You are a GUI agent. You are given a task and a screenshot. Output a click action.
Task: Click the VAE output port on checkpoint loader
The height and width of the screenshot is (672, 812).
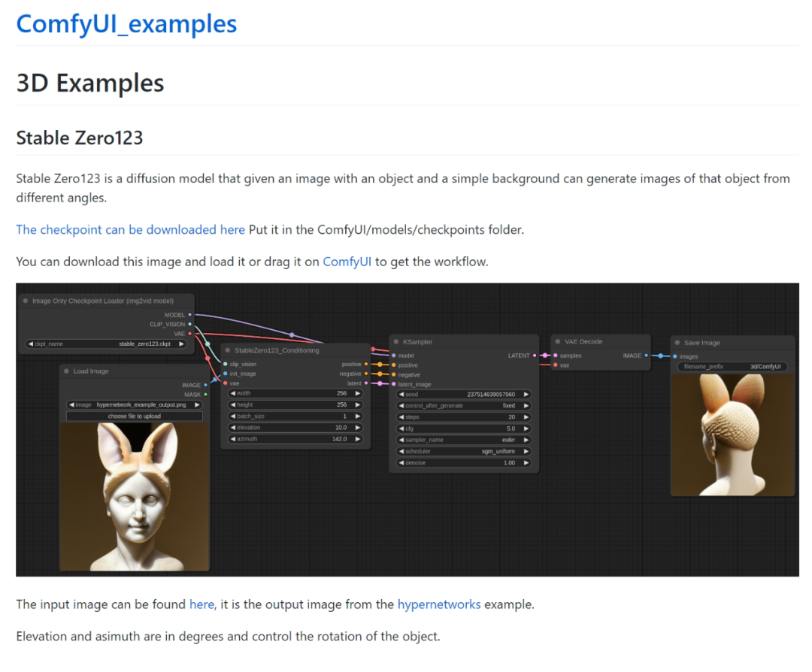point(190,334)
